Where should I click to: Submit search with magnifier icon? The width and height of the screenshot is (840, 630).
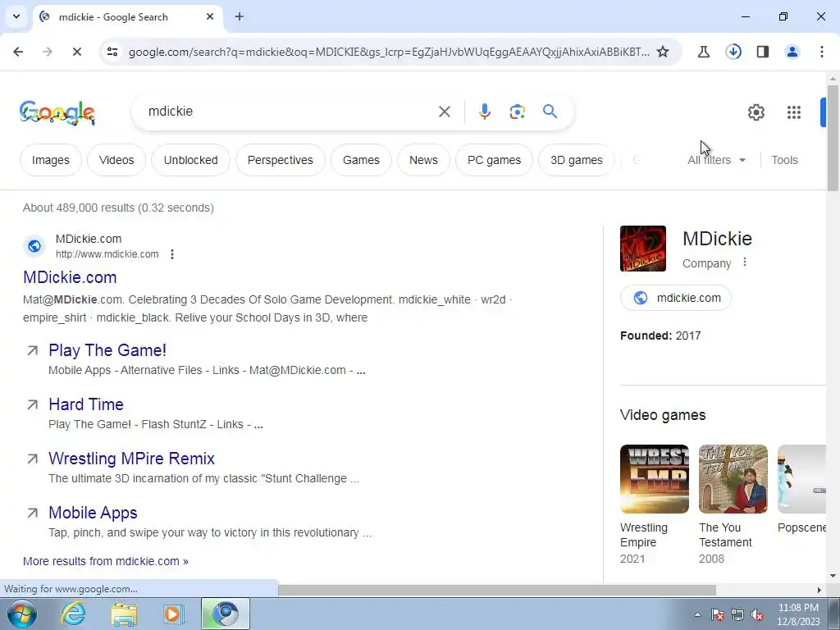coord(550,112)
